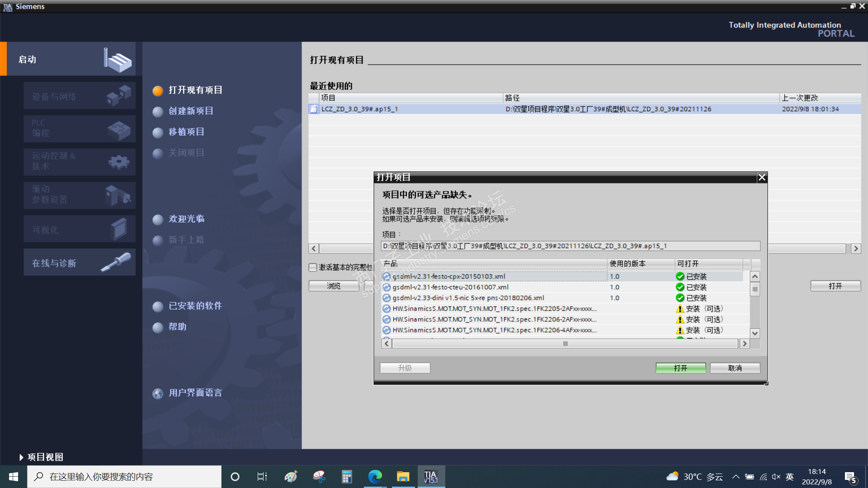This screenshot has height=488, width=868.
Task: Open 在线与诊断 via its screwdriver icon
Action: point(116,262)
